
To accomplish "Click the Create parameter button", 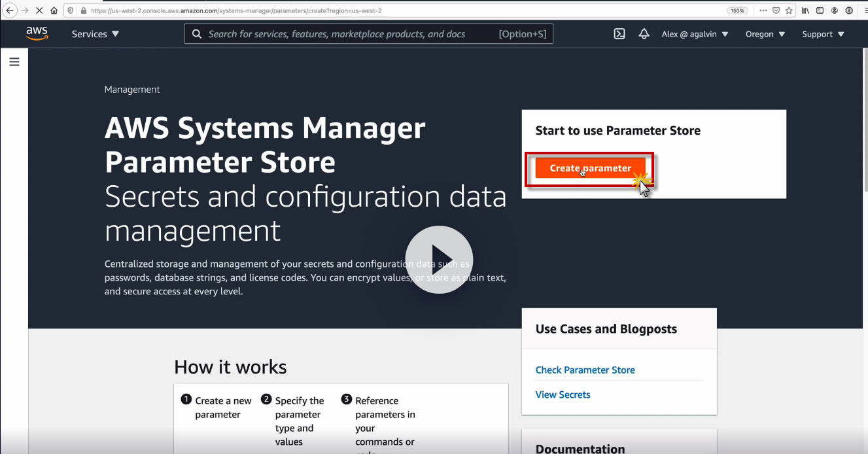I will point(590,168).
